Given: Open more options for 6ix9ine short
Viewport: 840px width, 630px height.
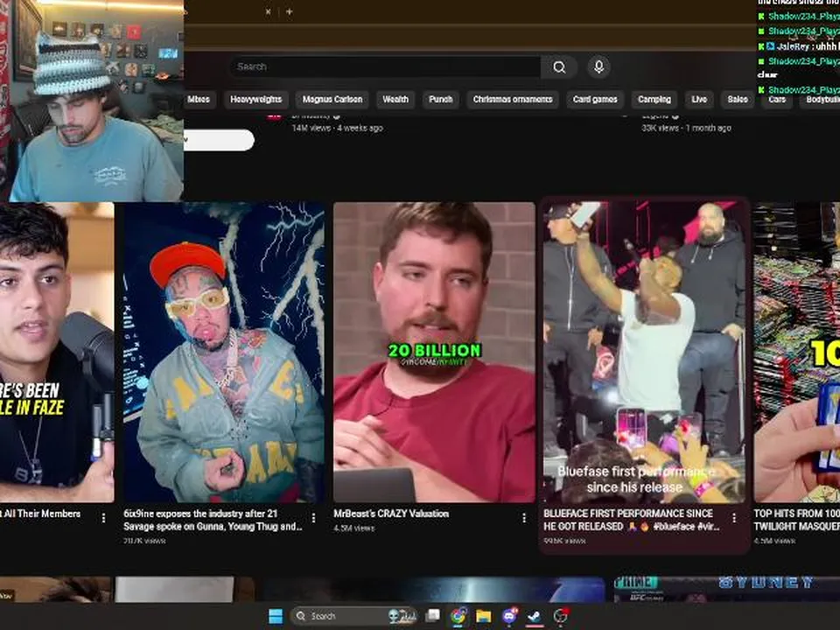Looking at the screenshot, I should [314, 518].
